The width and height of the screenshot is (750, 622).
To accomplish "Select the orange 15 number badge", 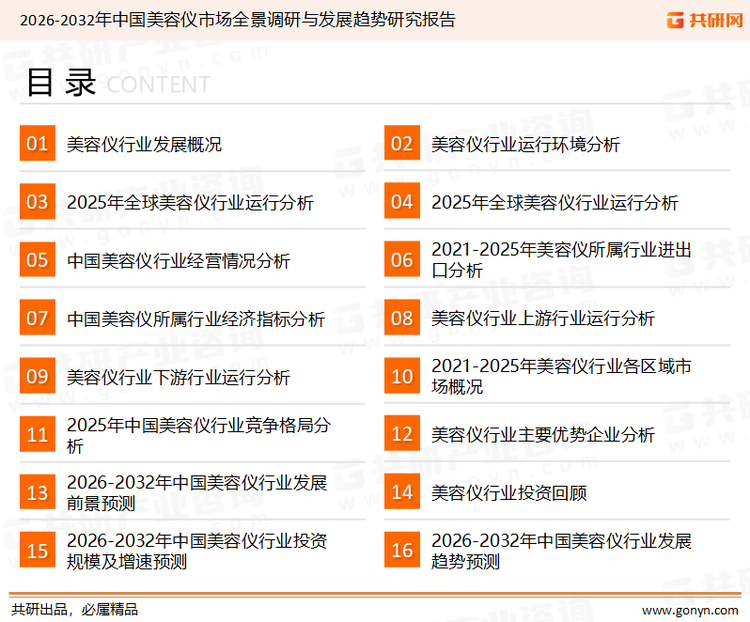I will point(37,551).
